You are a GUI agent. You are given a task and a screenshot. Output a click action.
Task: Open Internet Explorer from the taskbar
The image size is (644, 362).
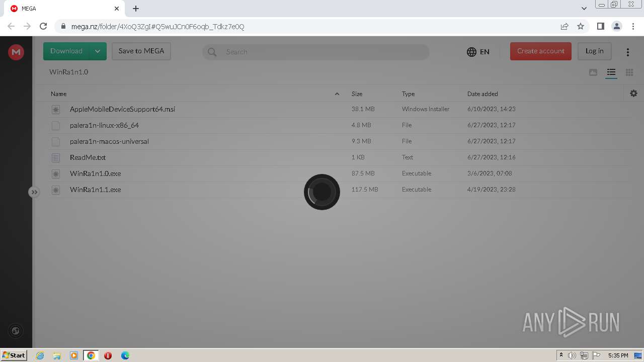coord(40,355)
